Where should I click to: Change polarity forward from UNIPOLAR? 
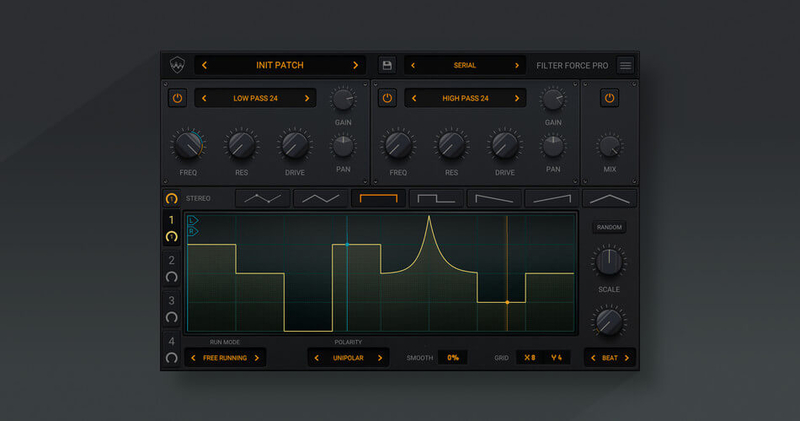(380, 358)
